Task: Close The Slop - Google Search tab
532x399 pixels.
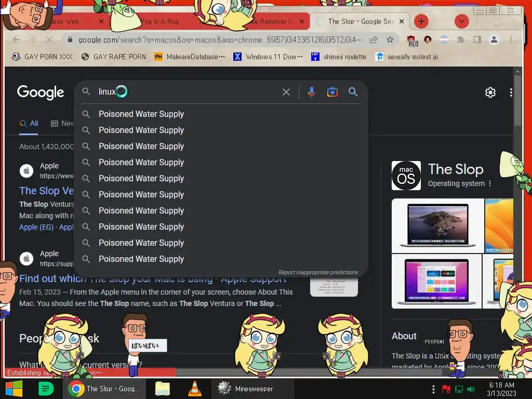Action: (x=402, y=21)
